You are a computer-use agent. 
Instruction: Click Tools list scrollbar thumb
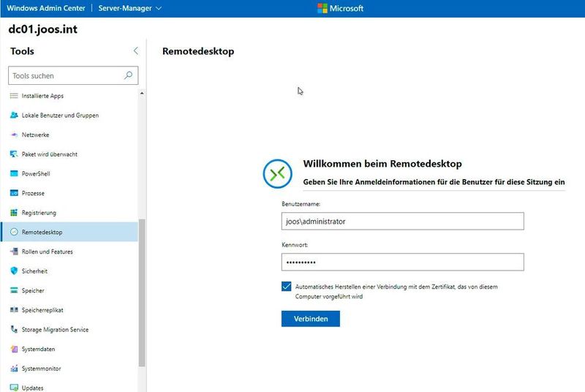142,293
